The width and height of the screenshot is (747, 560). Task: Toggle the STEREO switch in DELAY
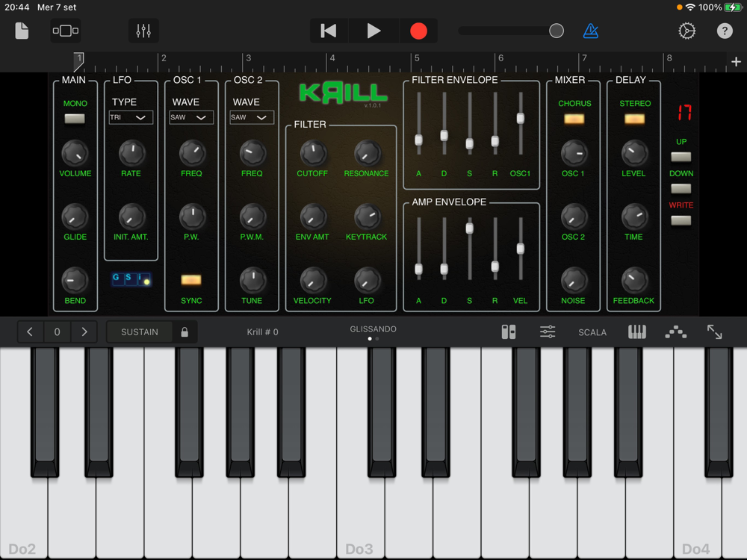click(x=634, y=119)
